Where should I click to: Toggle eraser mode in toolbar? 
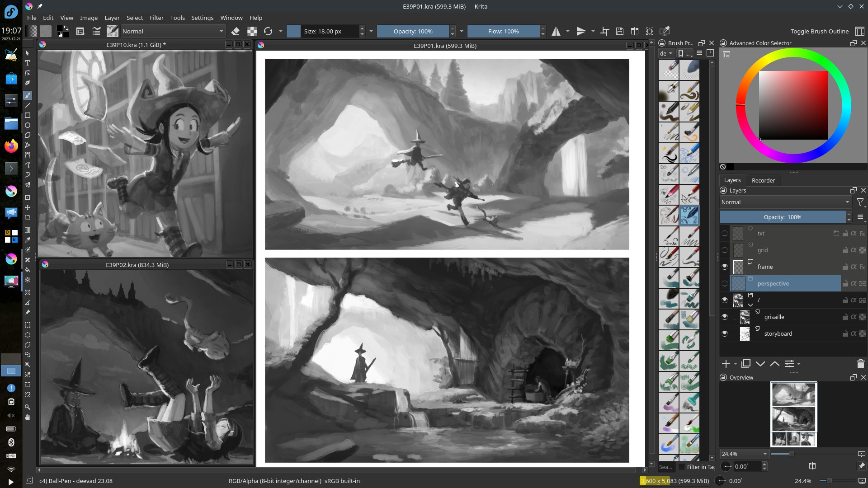[x=236, y=31]
